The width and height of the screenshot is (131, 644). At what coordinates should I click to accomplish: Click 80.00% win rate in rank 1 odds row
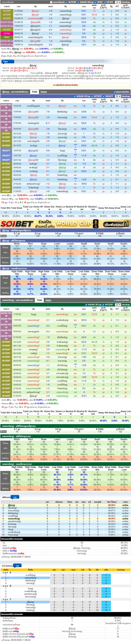click(112, 505)
